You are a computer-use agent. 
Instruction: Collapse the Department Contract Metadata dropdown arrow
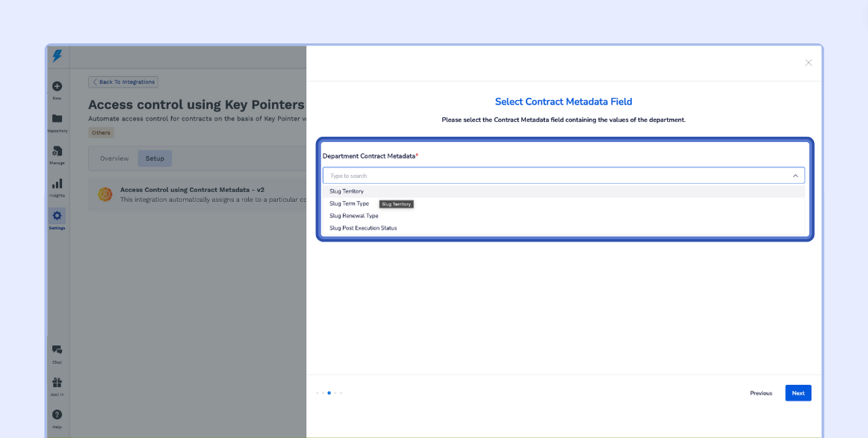point(796,176)
